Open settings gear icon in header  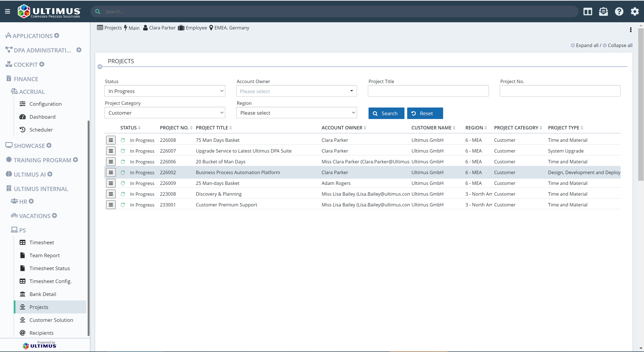[634, 11]
